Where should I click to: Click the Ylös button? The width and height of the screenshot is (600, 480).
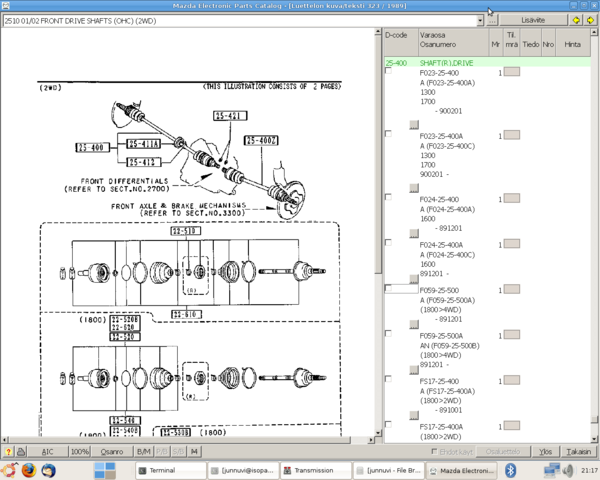pyautogui.click(x=545, y=452)
